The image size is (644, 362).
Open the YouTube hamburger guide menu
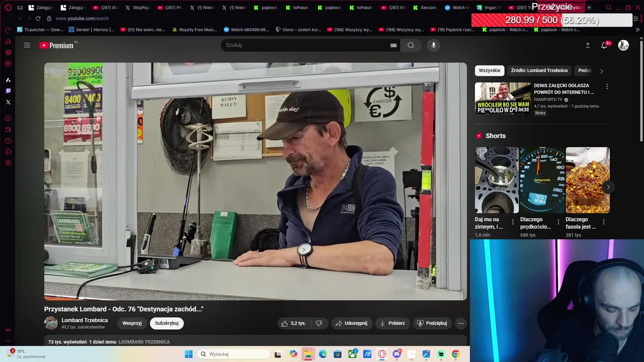click(27, 45)
